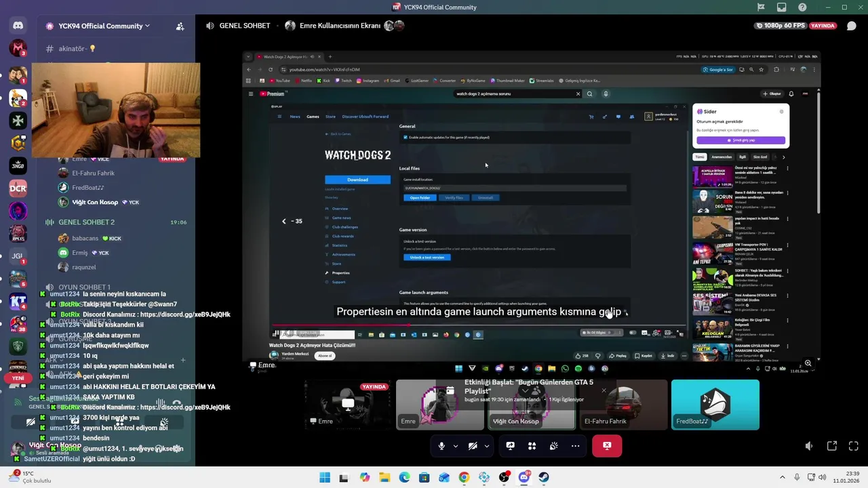
Task: Mute microphone in call controls
Action: coord(441,446)
